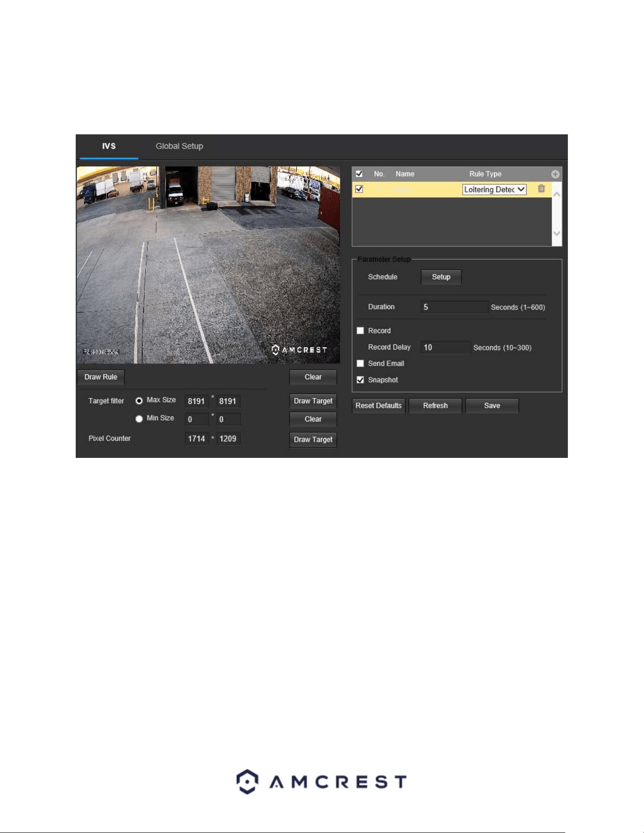Uncheck the Loitering Detection rule row checkbox
This screenshot has width=644, height=833.
click(359, 189)
